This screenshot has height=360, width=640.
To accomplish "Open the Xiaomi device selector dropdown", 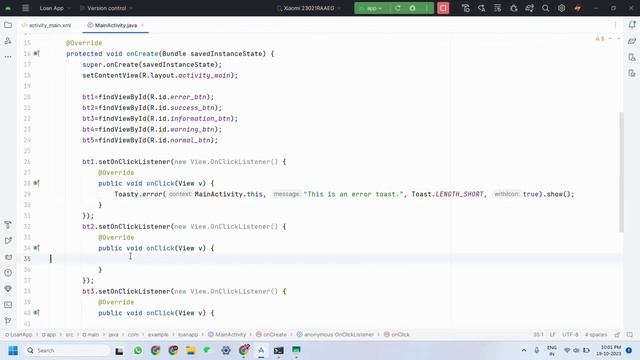I will point(309,8).
